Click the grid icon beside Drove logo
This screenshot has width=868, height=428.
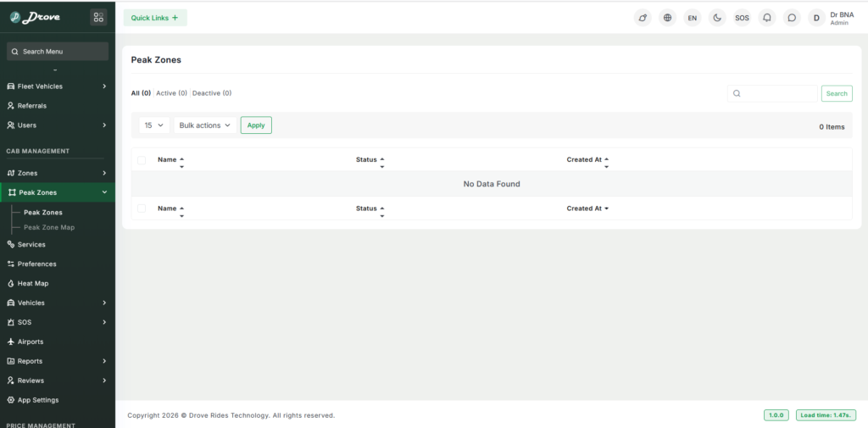tap(98, 17)
